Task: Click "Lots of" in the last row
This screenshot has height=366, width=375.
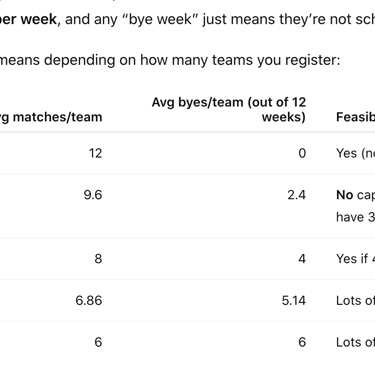Action: (x=355, y=342)
